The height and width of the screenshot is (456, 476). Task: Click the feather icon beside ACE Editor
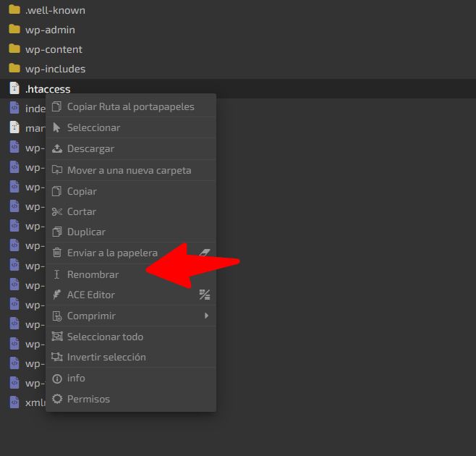point(56,295)
